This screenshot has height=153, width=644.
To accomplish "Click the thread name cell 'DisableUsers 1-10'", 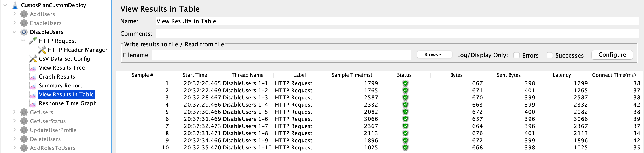I will coord(247,147).
